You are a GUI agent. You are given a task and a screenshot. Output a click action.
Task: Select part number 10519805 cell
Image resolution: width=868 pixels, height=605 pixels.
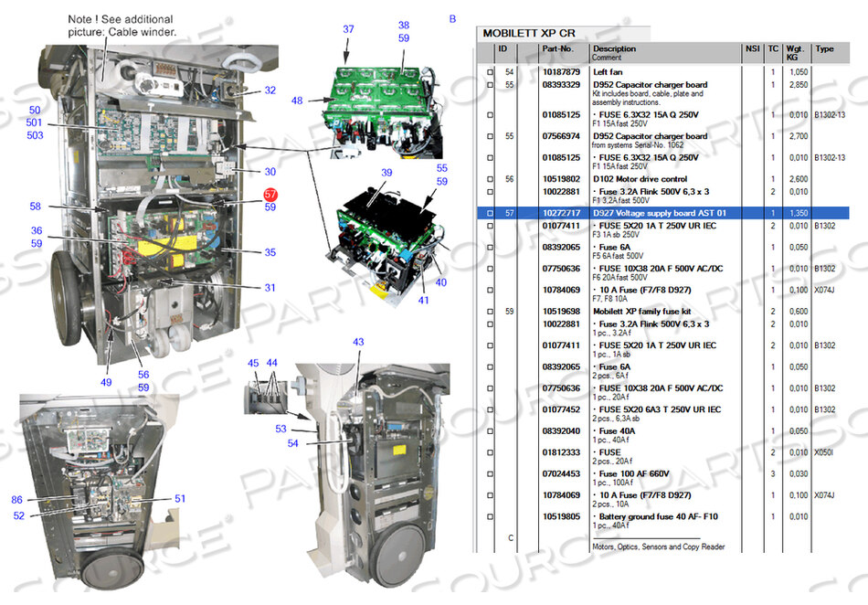pos(561,517)
